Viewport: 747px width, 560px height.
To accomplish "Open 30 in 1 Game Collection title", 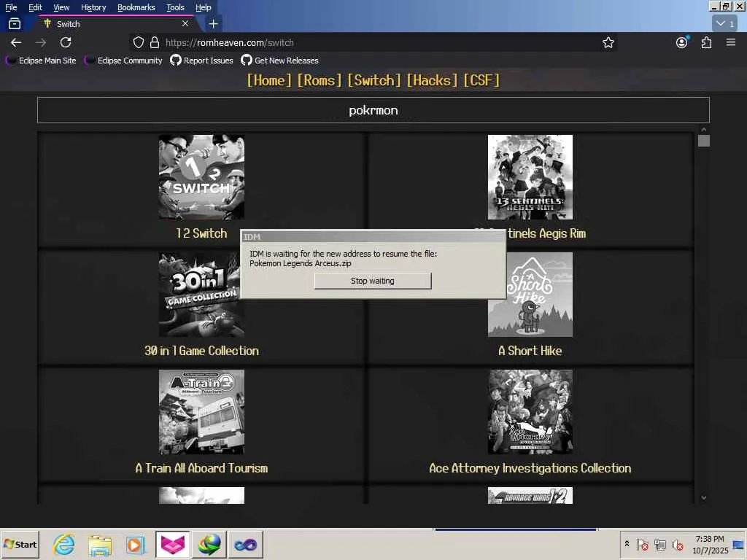I will click(x=201, y=351).
